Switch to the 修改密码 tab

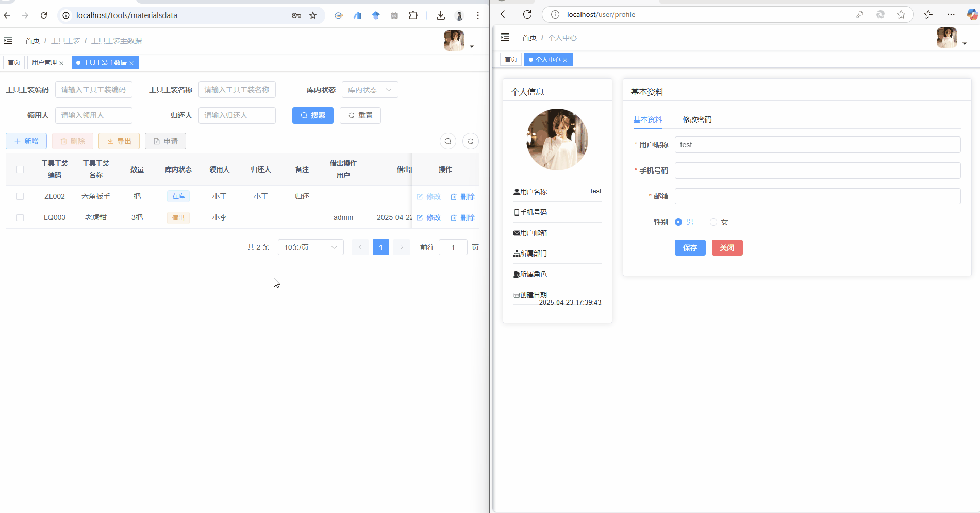pyautogui.click(x=696, y=119)
